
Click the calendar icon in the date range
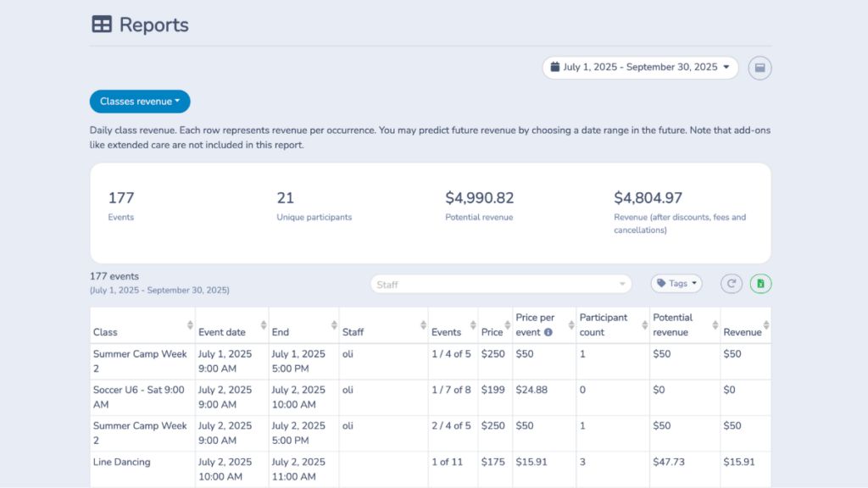(555, 67)
